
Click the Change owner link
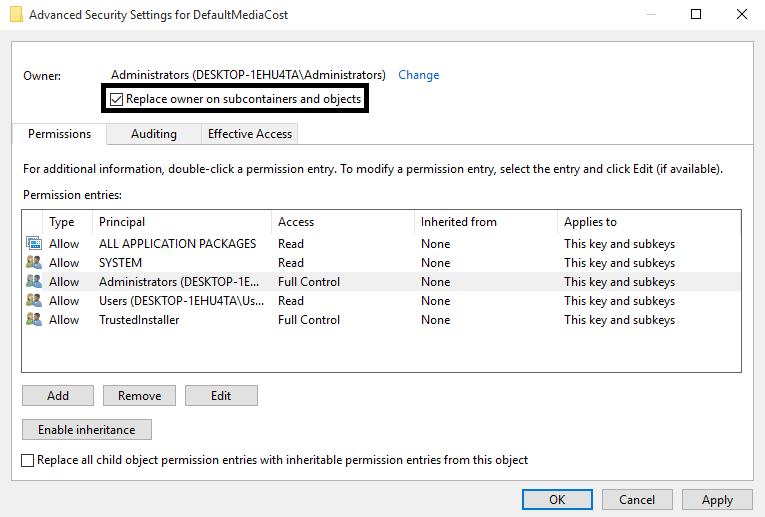[x=418, y=75]
